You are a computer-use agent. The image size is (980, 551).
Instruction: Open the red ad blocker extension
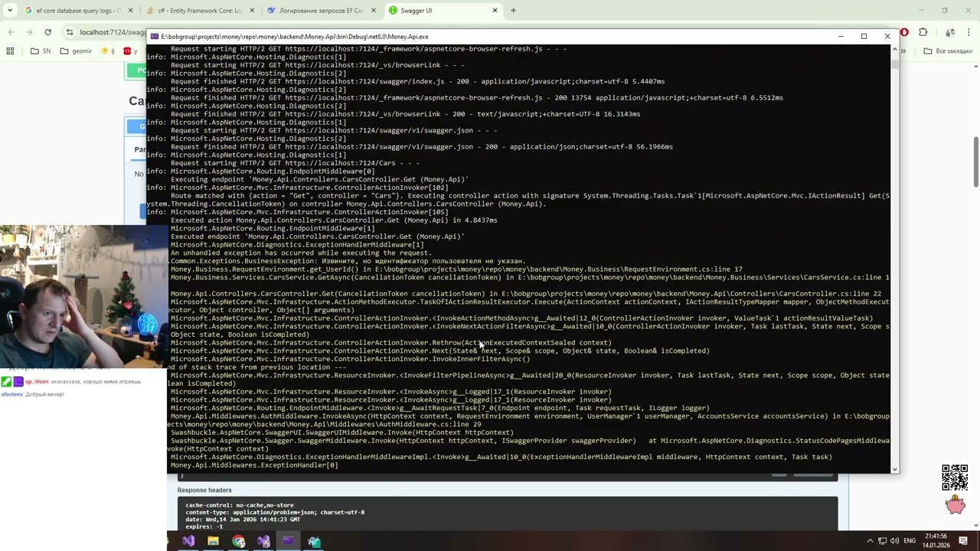(x=904, y=32)
